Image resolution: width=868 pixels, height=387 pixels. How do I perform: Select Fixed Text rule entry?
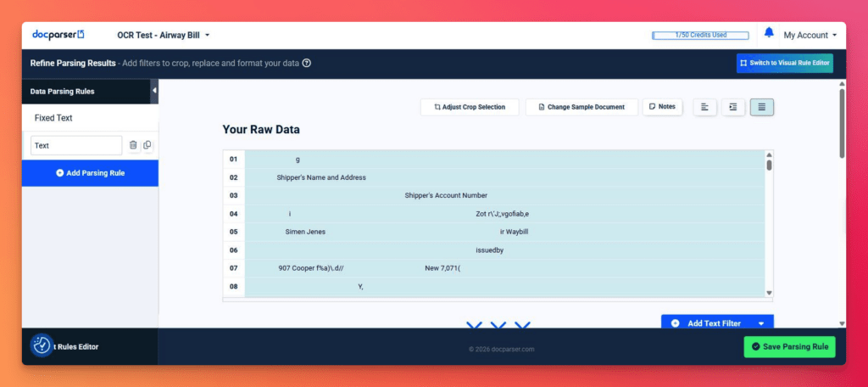click(x=90, y=118)
